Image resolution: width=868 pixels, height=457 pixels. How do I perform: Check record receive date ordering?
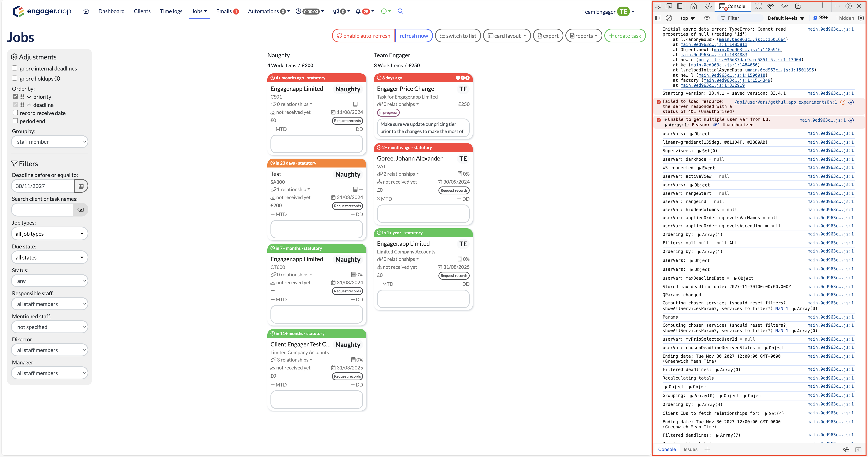15,113
